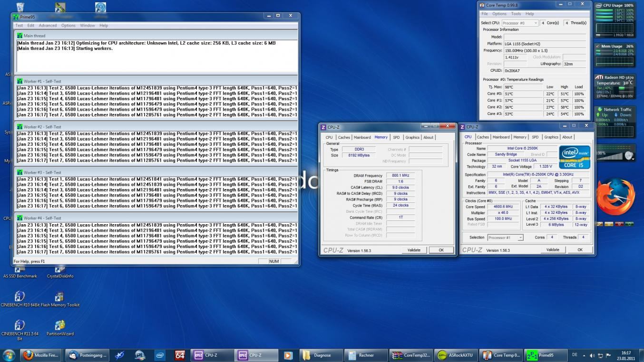Click the Worker #1 Self-Test window icon

pos(20,81)
